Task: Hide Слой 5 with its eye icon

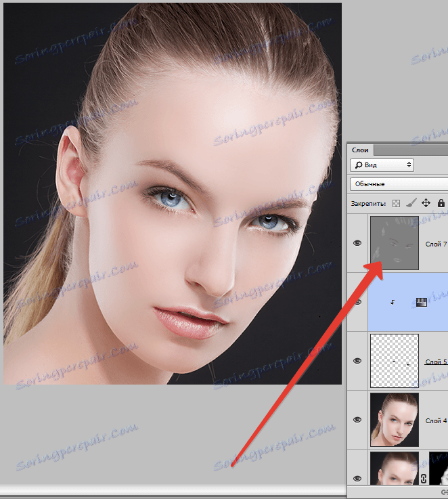Action: click(357, 361)
